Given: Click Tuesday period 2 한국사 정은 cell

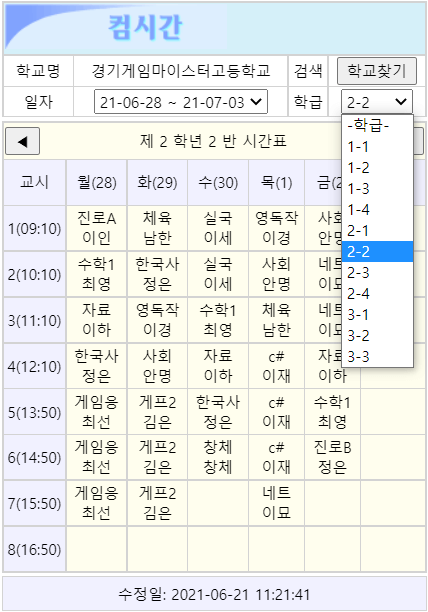Looking at the screenshot, I should (x=157, y=274).
